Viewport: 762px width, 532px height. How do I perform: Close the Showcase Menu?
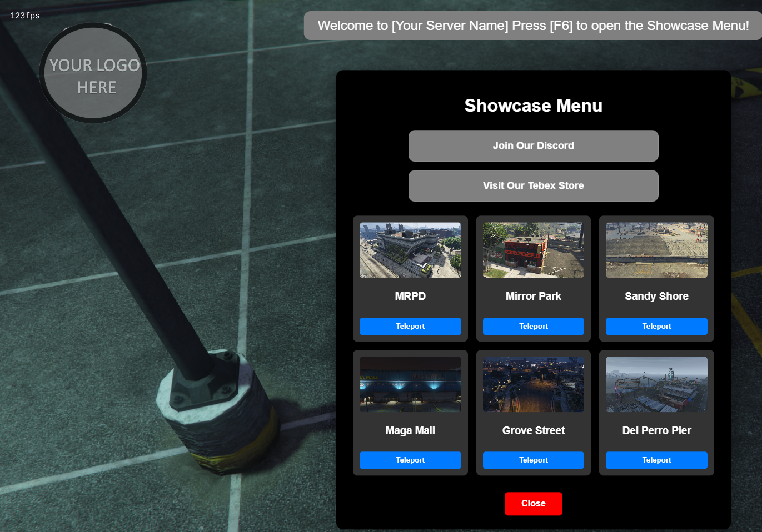pyautogui.click(x=533, y=503)
